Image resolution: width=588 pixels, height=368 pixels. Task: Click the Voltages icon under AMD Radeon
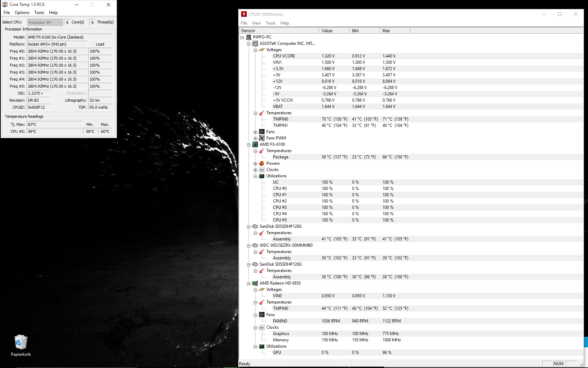point(262,289)
